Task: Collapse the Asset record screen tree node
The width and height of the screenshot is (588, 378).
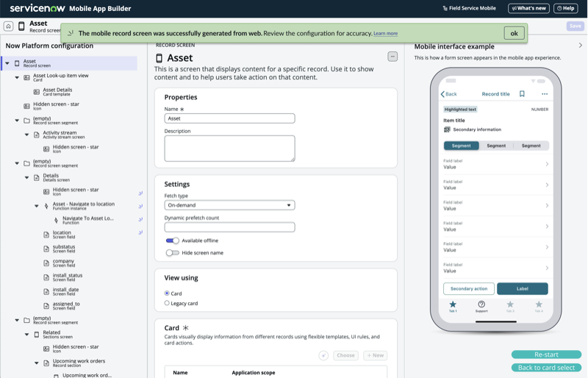Action: [x=7, y=63]
